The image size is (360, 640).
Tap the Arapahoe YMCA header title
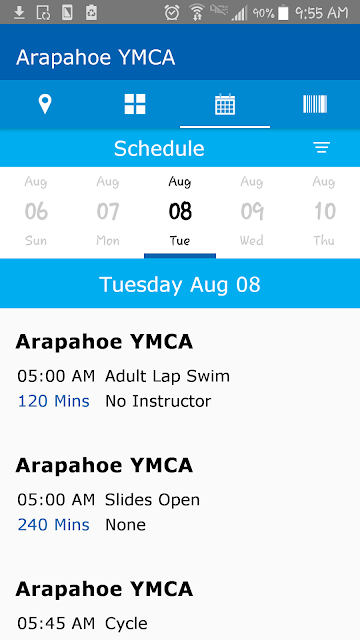click(96, 58)
